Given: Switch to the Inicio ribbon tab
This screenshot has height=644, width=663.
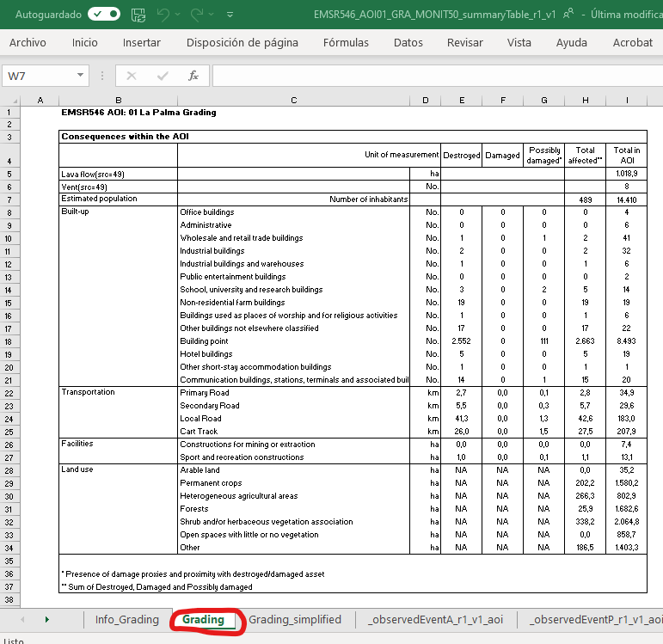Looking at the screenshot, I should coord(84,43).
